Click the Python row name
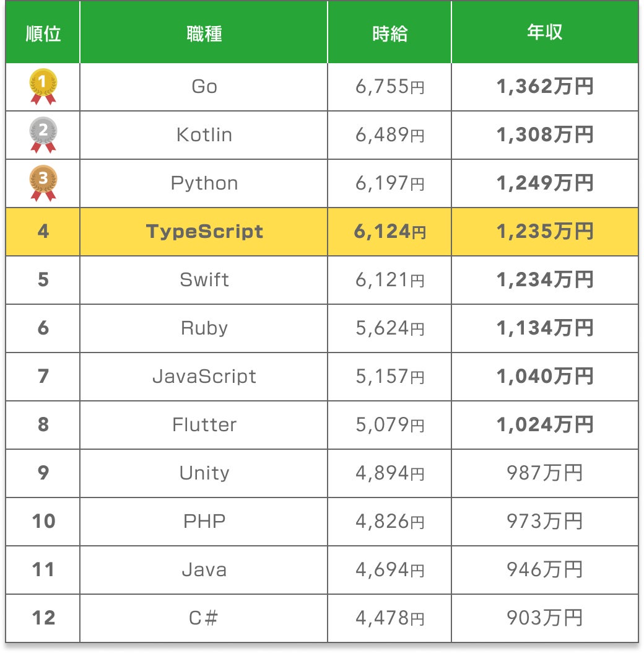This screenshot has width=644, height=653. click(204, 183)
